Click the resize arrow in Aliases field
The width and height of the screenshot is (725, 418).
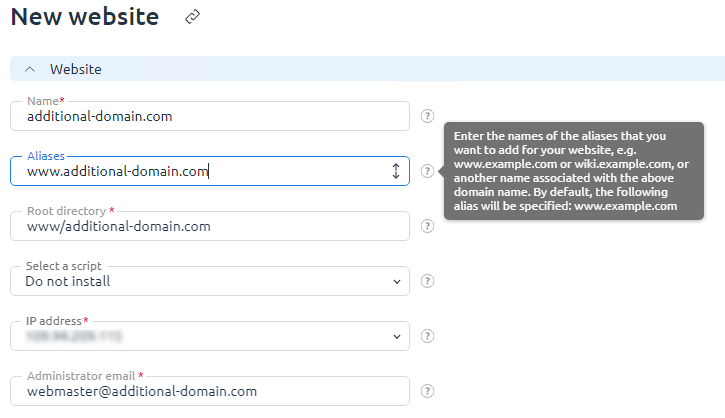396,171
